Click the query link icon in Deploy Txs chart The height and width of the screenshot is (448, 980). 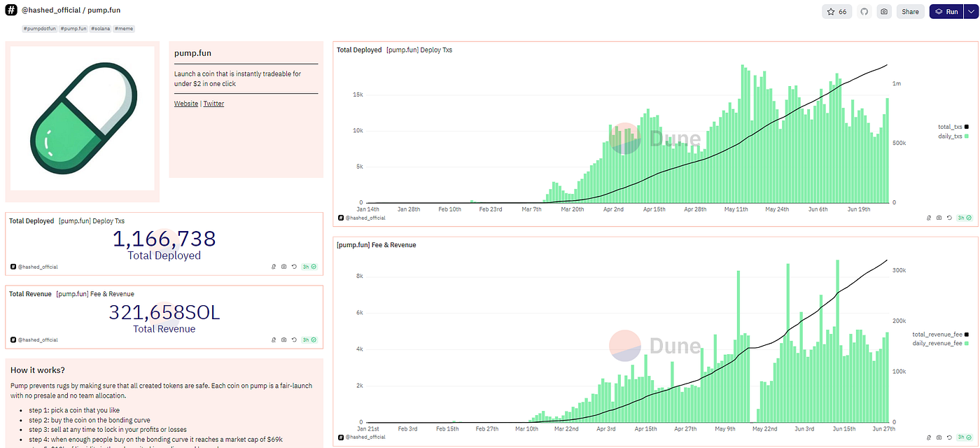click(929, 218)
